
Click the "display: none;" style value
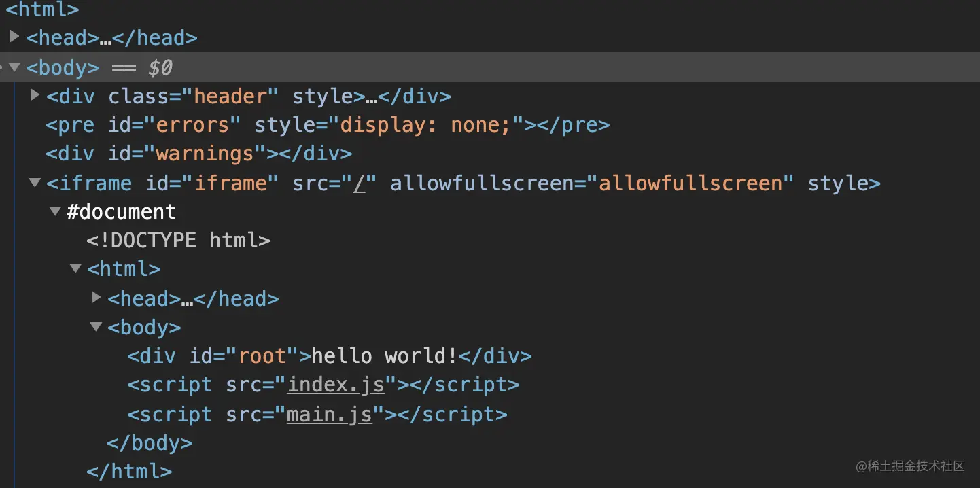click(x=425, y=125)
